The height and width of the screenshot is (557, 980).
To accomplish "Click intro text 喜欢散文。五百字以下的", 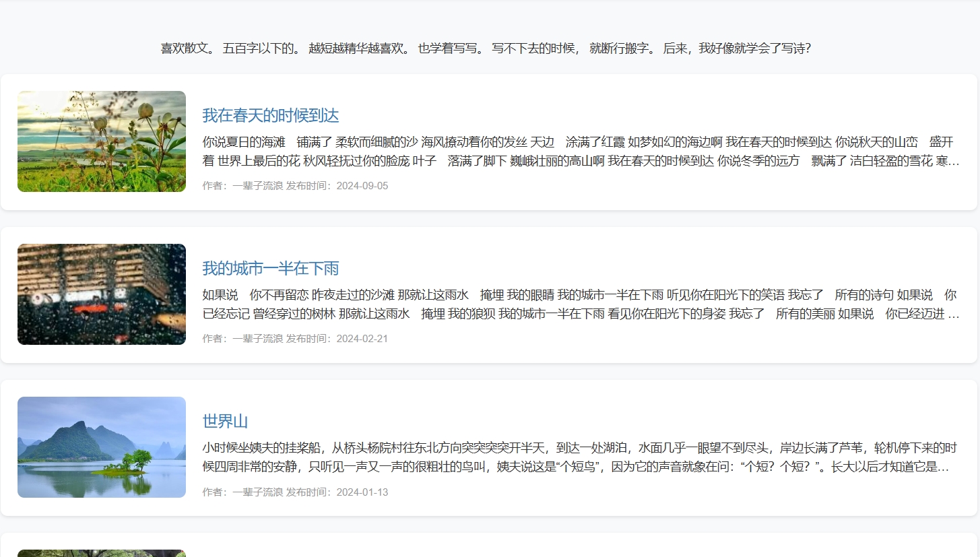I will click(486, 48).
